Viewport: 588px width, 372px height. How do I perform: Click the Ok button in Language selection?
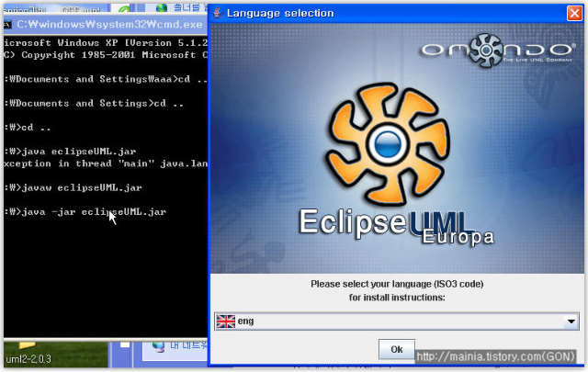(x=397, y=349)
